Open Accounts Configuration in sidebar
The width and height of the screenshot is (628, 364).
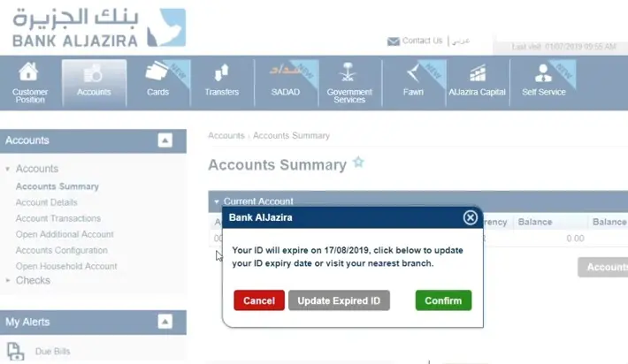pyautogui.click(x=62, y=250)
